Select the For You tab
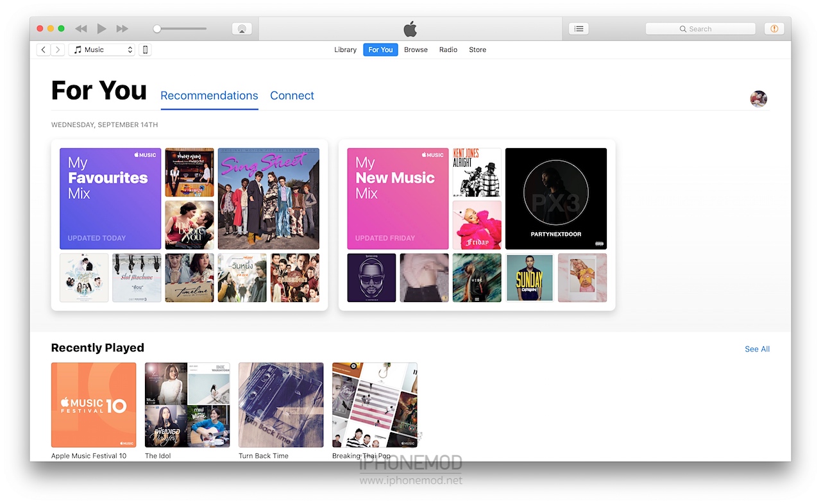Image resolution: width=821 pixels, height=504 pixels. 380,49
